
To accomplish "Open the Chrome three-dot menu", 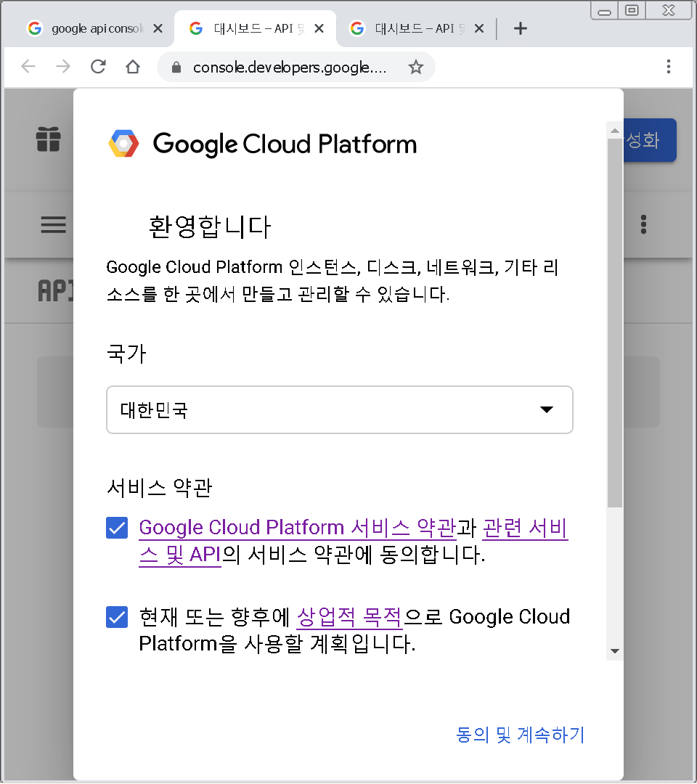I will pyautogui.click(x=669, y=67).
